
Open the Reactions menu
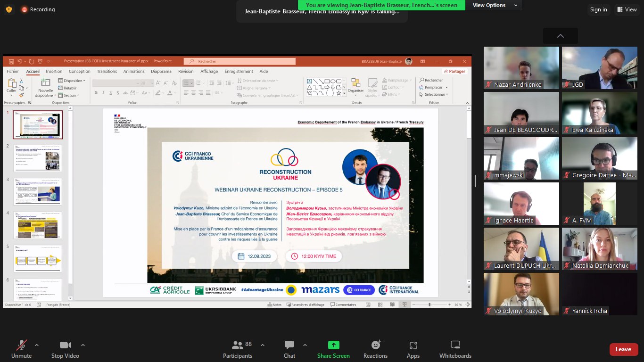[x=375, y=349]
